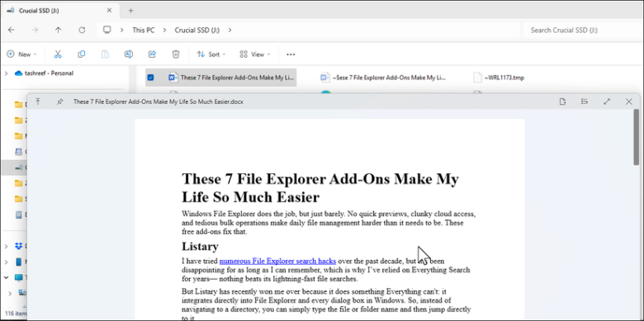Open file with default app icon in preview
The height and width of the screenshot is (321, 644).
pyautogui.click(x=563, y=101)
